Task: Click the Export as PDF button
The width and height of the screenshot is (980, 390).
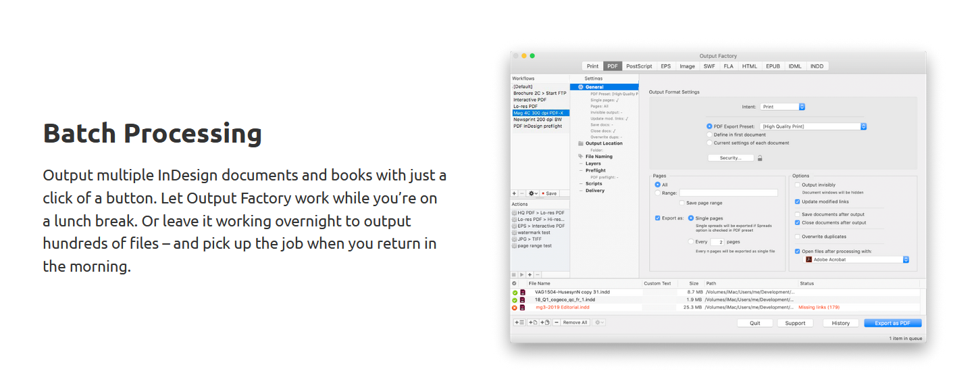Action: [x=893, y=323]
